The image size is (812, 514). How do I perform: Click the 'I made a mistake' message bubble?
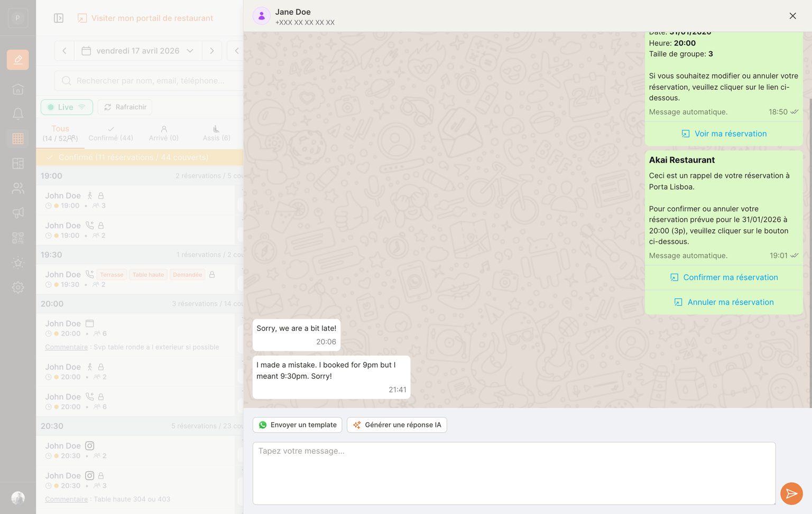[x=331, y=377]
